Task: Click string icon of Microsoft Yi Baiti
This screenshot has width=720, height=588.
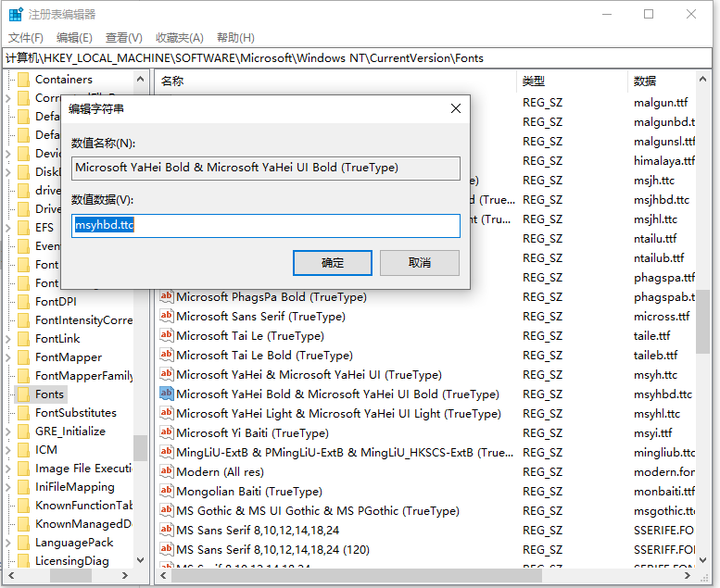Action: pos(166,432)
